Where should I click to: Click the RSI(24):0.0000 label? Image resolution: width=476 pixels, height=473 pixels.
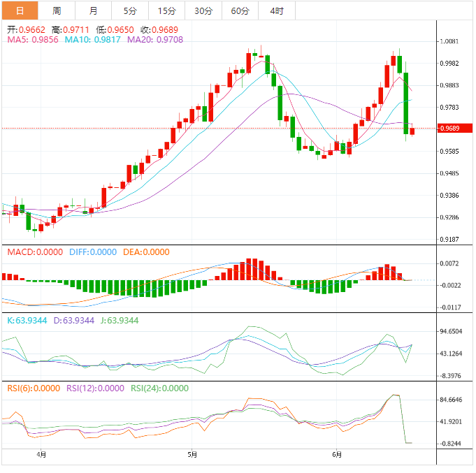159,388
